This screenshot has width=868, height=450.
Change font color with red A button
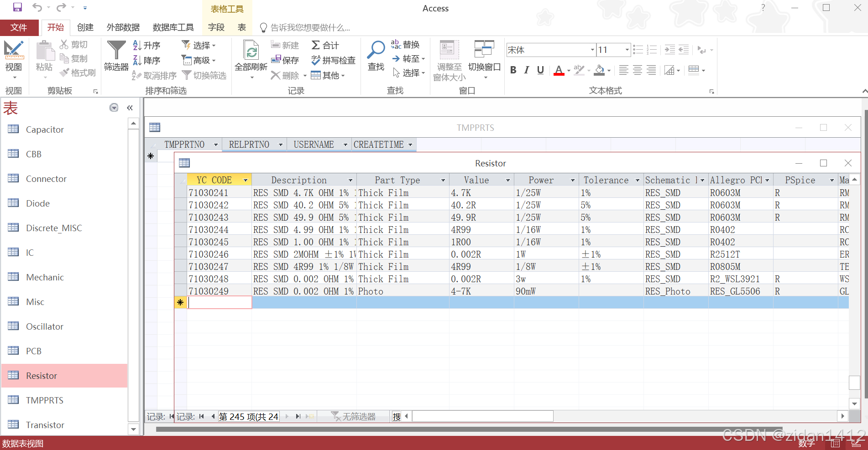click(x=559, y=70)
